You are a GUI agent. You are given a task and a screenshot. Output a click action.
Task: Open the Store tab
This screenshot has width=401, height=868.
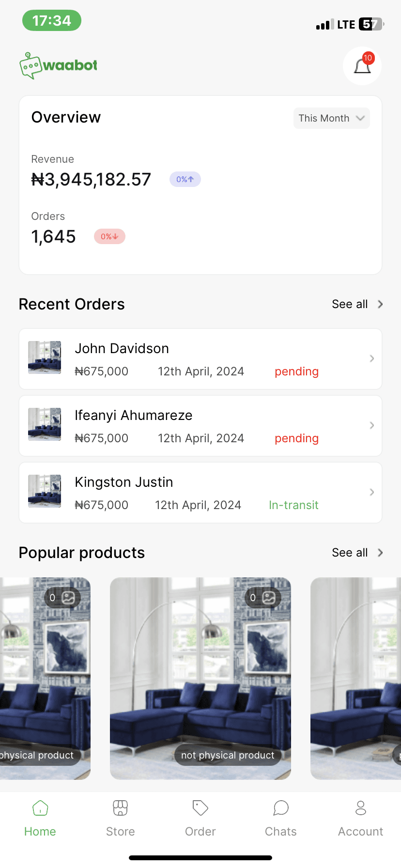(120, 818)
